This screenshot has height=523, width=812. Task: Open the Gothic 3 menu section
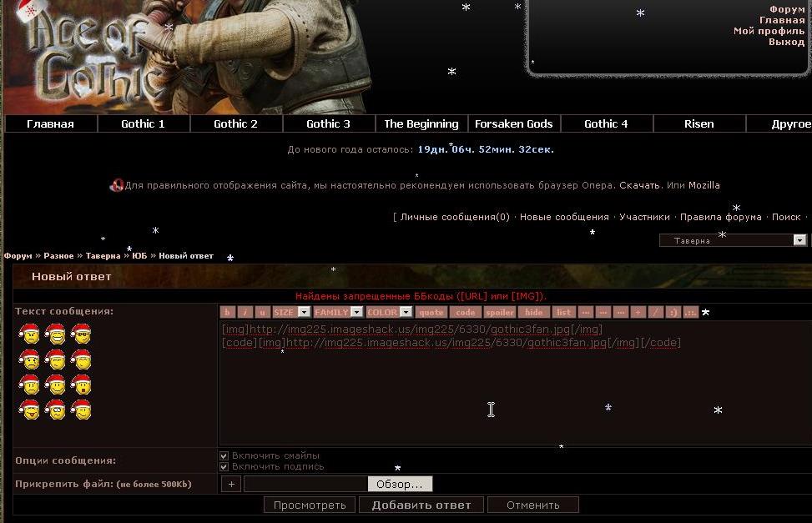point(328,123)
